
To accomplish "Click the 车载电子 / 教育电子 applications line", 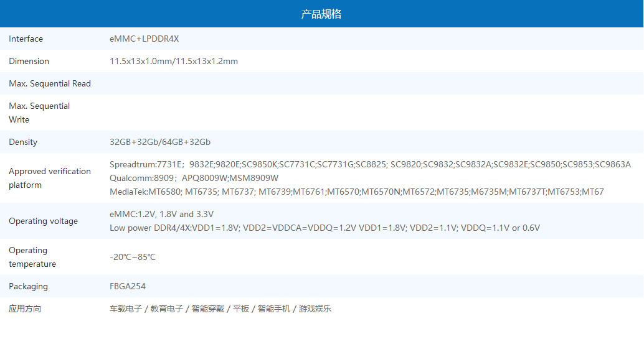I will point(220,309).
